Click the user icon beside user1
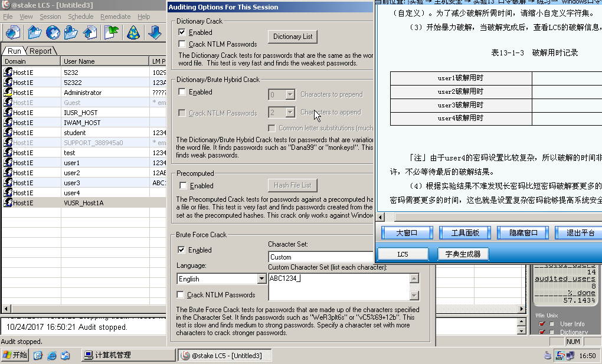The height and width of the screenshot is (364, 602). click(x=8, y=162)
